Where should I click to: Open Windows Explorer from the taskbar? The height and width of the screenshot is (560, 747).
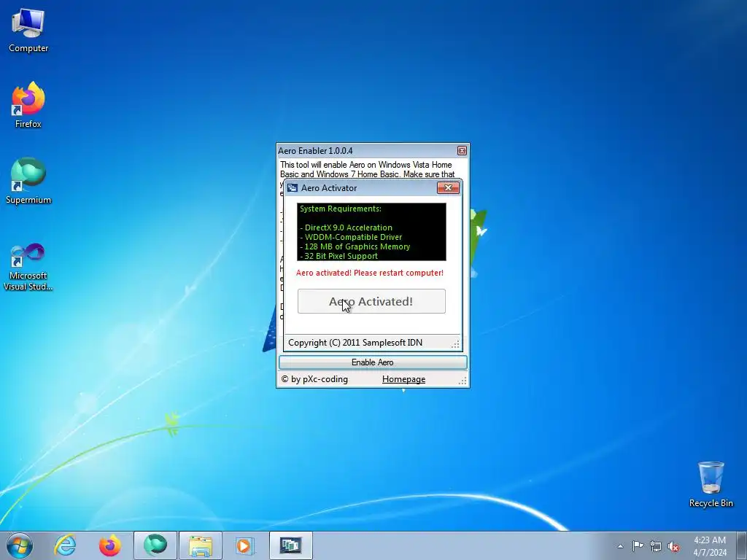(x=201, y=545)
